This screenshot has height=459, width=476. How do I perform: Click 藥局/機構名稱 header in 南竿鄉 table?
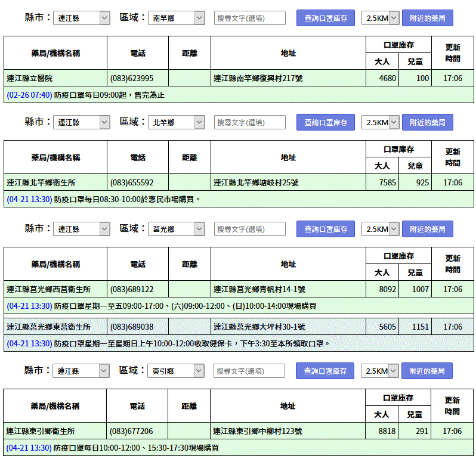55,54
